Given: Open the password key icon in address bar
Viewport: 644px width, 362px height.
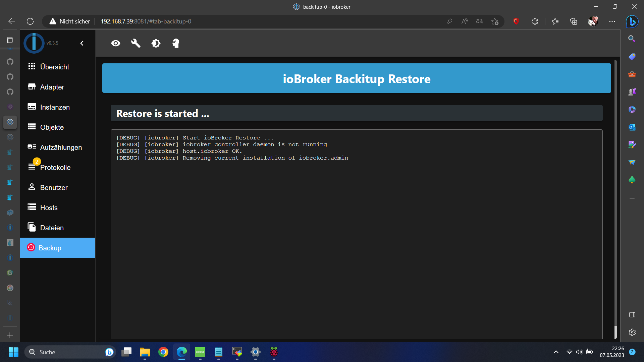Looking at the screenshot, I should (x=449, y=21).
